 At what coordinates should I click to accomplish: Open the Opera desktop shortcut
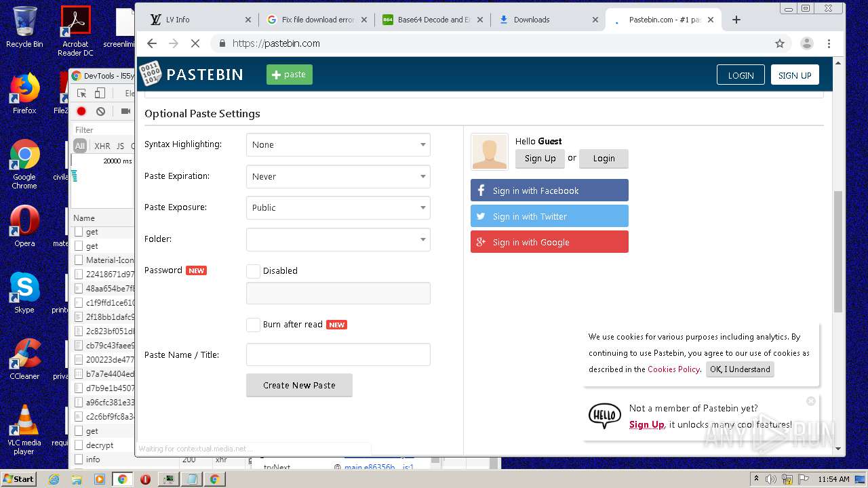(24, 226)
